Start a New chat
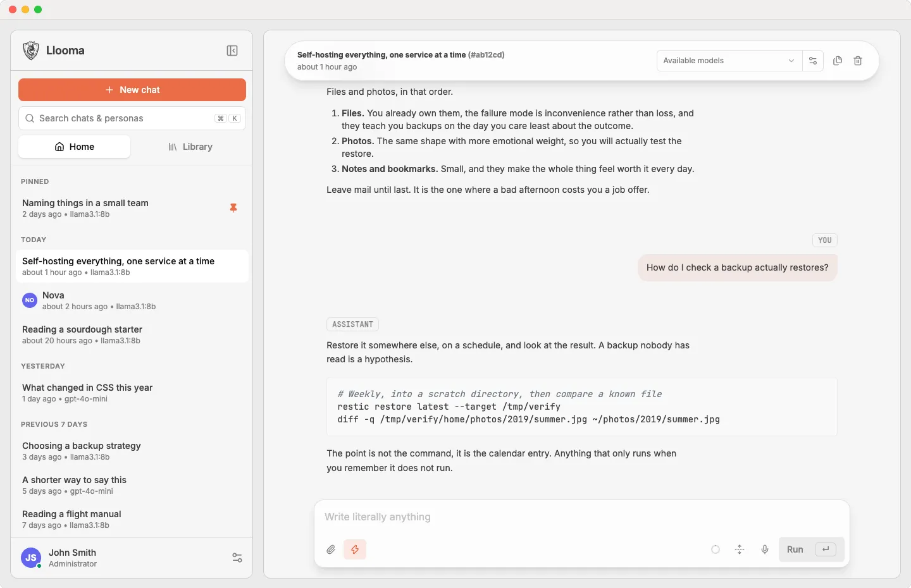The height and width of the screenshot is (588, 911). [x=132, y=90]
